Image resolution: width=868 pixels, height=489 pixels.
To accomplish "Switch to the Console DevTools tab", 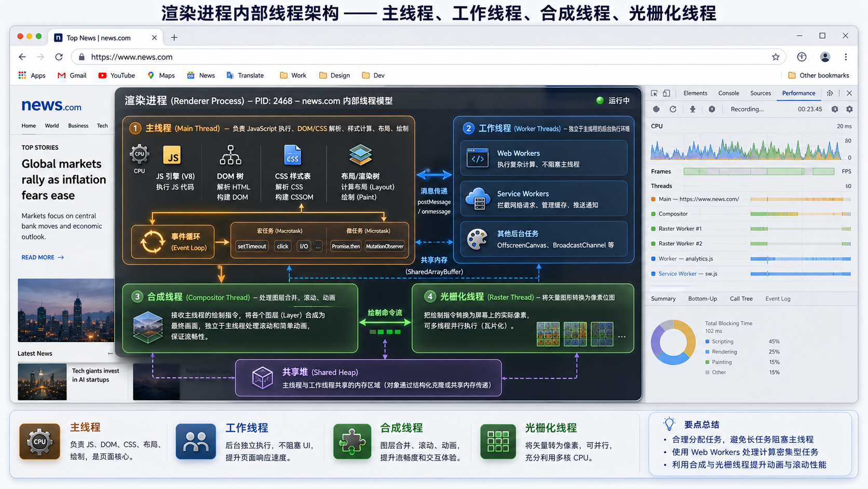I will tap(728, 94).
